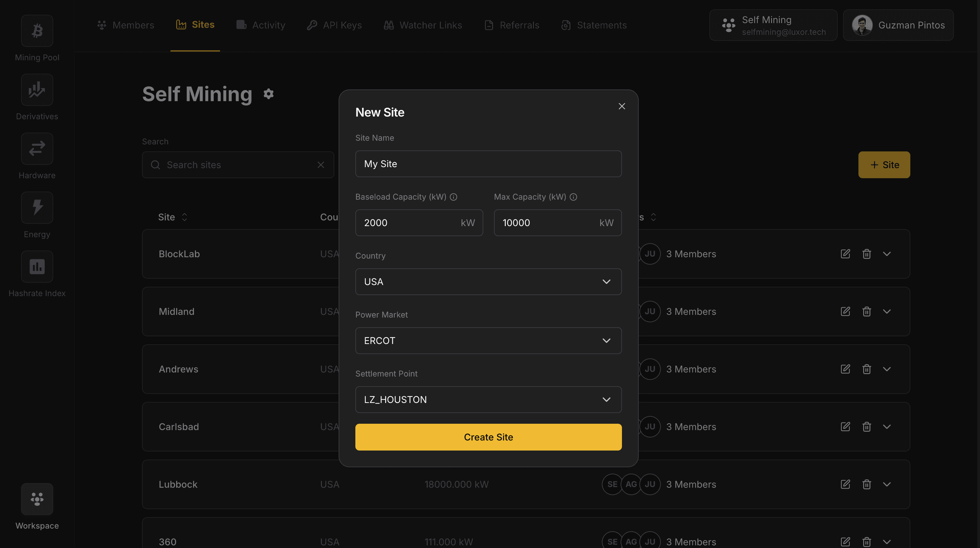Open the Hashrate Index panel
Image resolution: width=980 pixels, height=548 pixels.
coord(37,266)
